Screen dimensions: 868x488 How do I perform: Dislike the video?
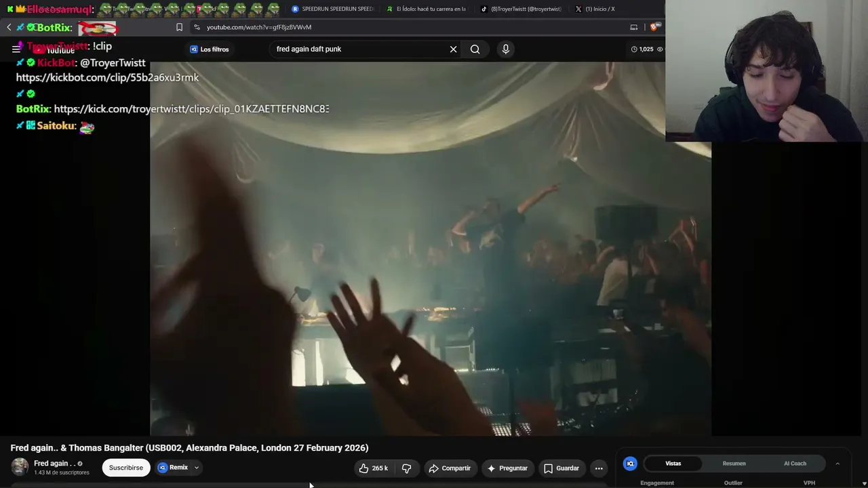406,468
